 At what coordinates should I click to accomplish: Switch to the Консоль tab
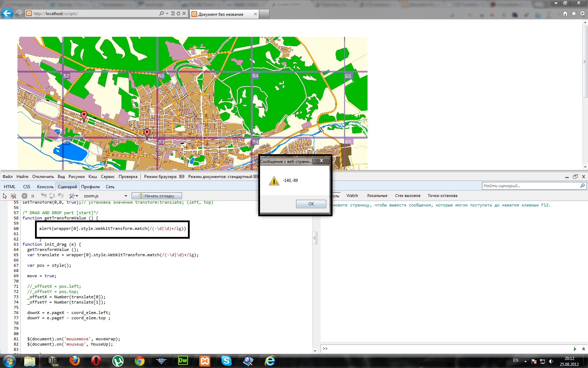tap(45, 187)
